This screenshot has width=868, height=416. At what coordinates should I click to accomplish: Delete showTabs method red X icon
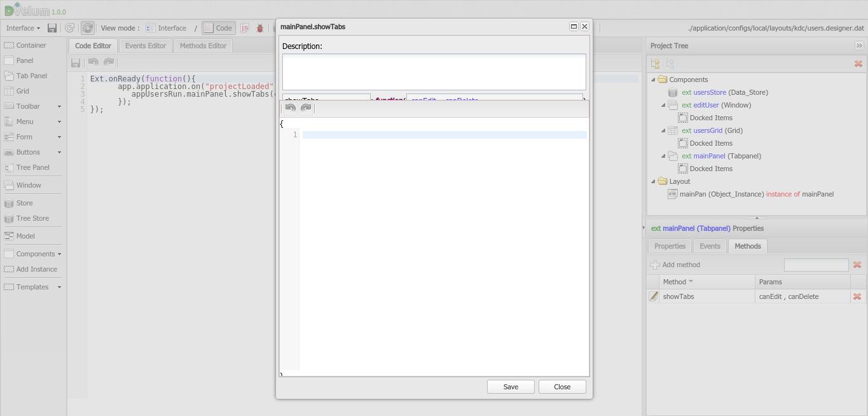click(857, 296)
